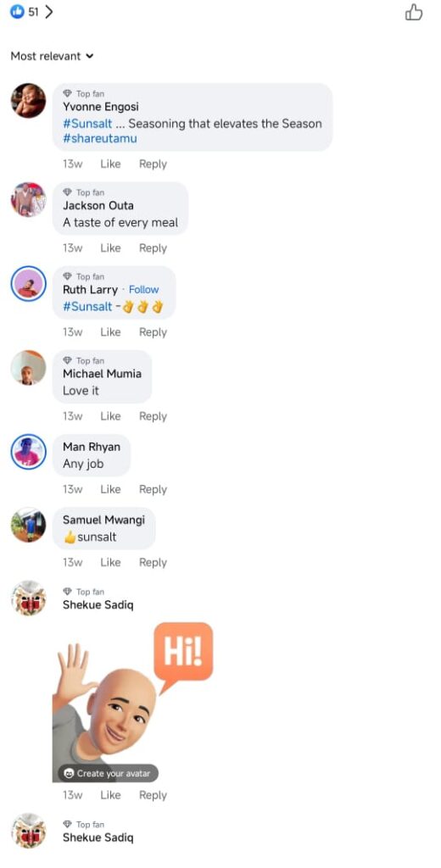Open Michael Mumia's profile avatar
The height and width of the screenshot is (868, 441).
pos(28,368)
